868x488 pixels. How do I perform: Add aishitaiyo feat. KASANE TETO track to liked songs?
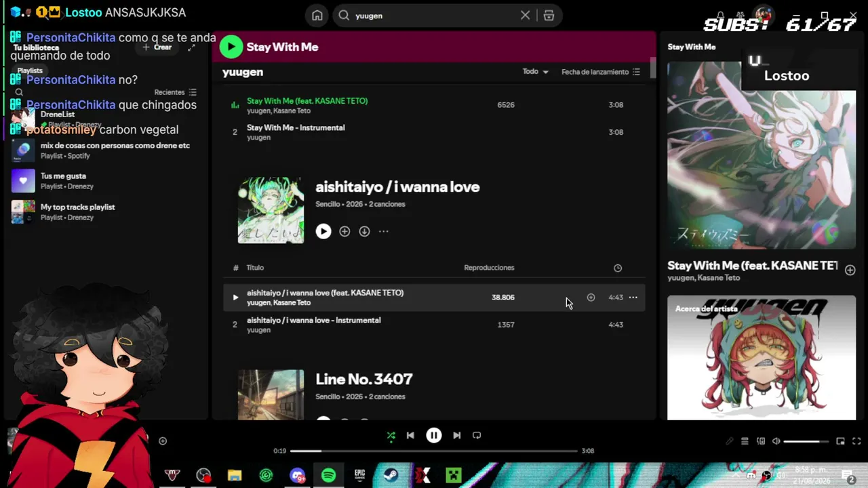591,298
